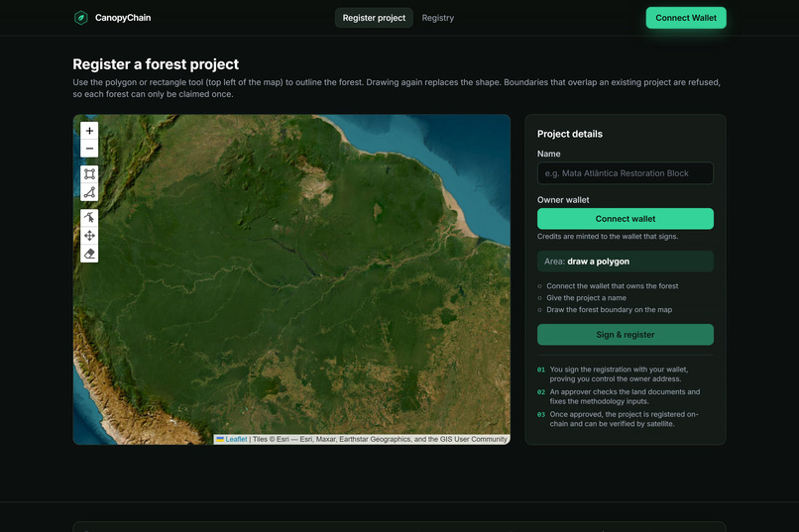The height and width of the screenshot is (532, 799).
Task: Open the Register project tab
Action: point(374,18)
